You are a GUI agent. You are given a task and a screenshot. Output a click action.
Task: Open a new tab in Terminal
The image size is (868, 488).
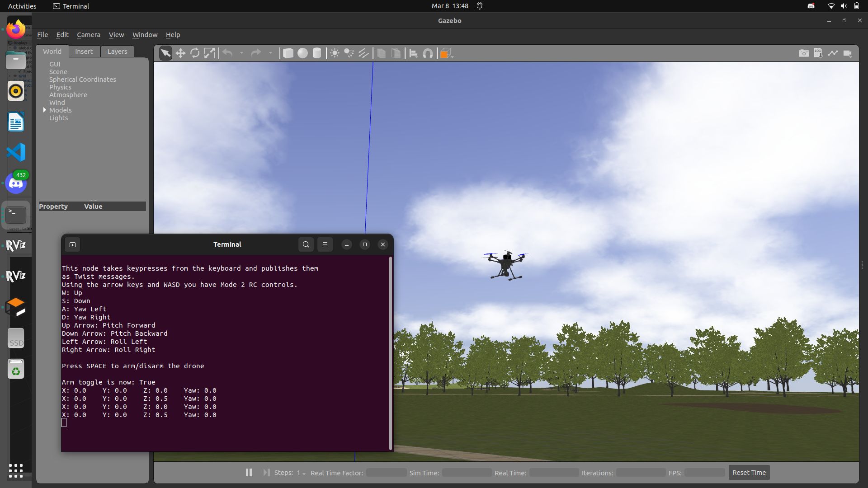pos(72,244)
